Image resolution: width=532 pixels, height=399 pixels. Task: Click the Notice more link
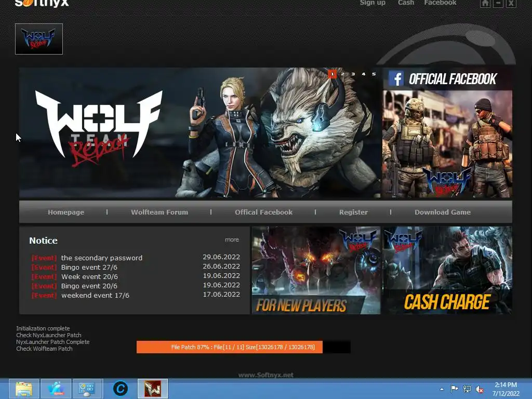(232, 240)
